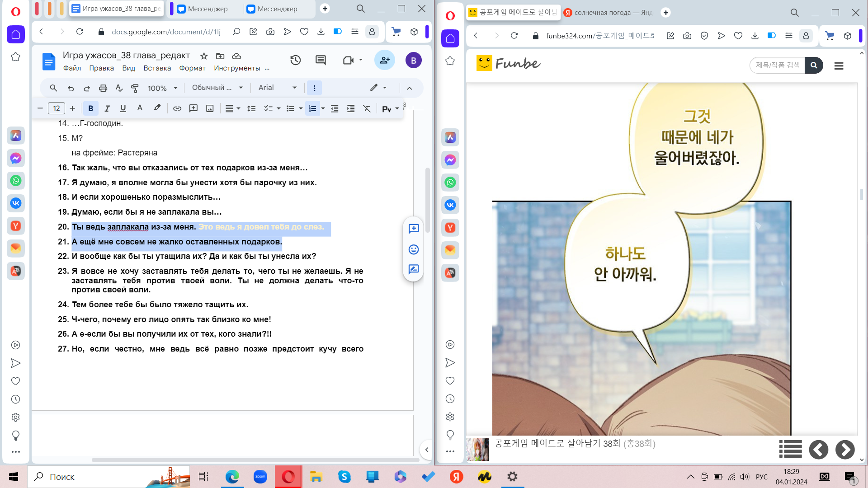The image size is (868, 488).
Task: Open bulleted list dropdown arrow
Action: (301, 108)
